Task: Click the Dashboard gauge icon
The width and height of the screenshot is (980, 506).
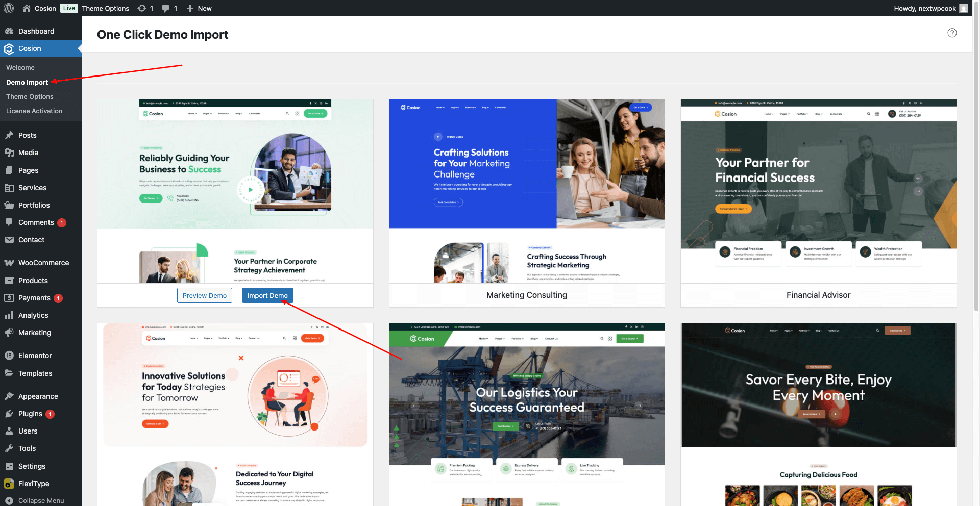Action: click(9, 31)
